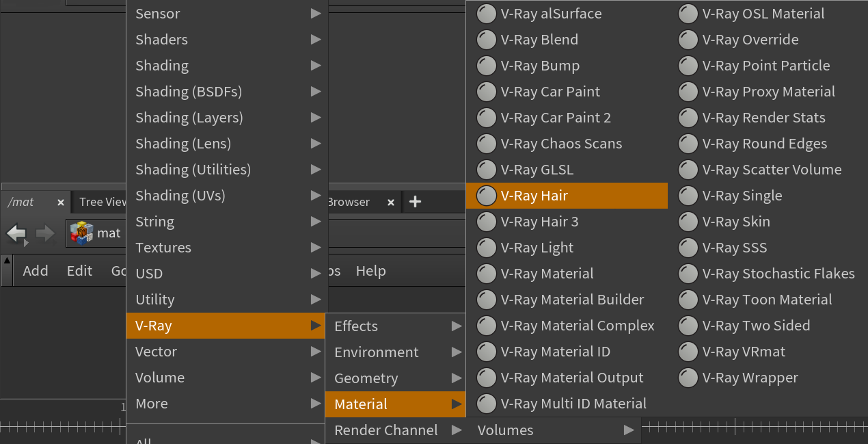Click the V-Ray OSL Material icon

pos(688,14)
